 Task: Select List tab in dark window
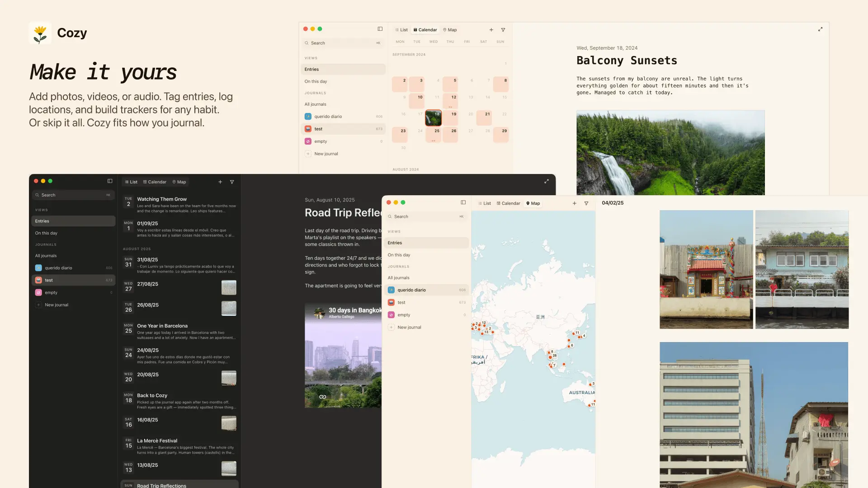click(x=131, y=182)
